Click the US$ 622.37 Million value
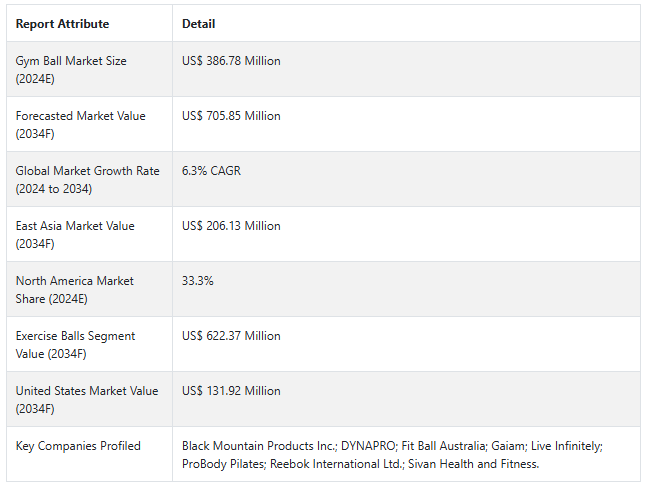Viewport: 646px width, 484px height. click(x=231, y=336)
